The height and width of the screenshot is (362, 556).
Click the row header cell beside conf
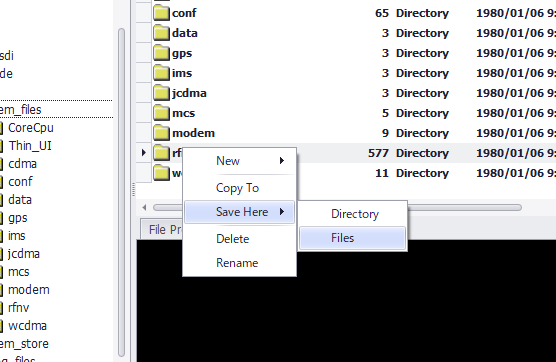pyautogui.click(x=144, y=13)
